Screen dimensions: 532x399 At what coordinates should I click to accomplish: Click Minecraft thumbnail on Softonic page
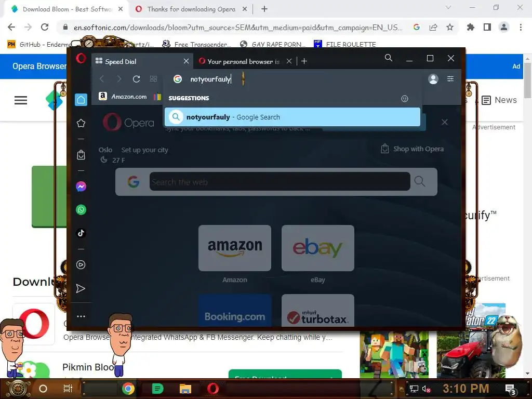coord(394,354)
